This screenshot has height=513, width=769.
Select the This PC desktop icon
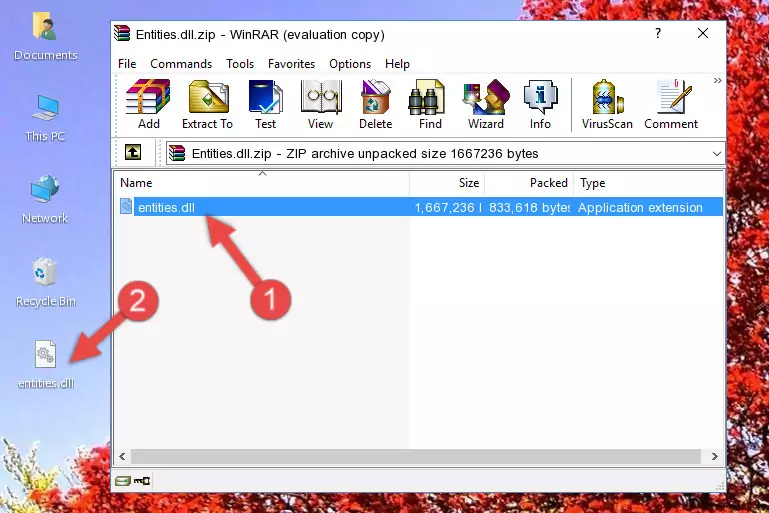[x=45, y=118]
